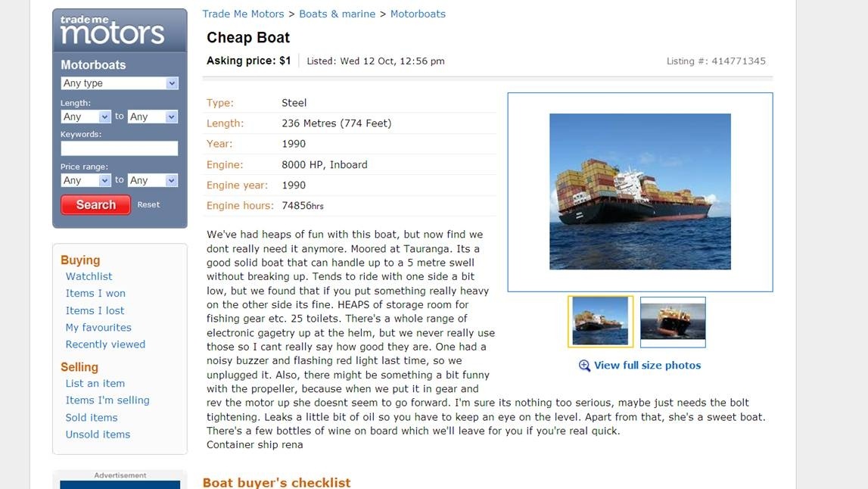The width and height of the screenshot is (868, 489).
Task: Click the magnifier icon beside View full size photos
Action: 584,366
